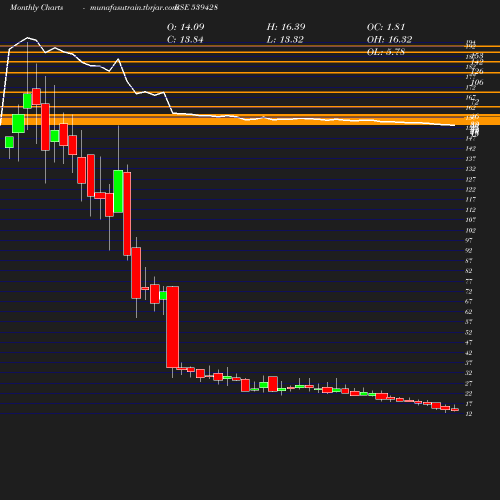Click the price axis label 27

[469, 383]
